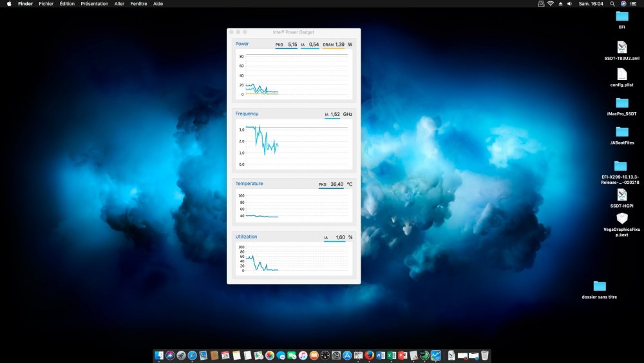Open Firefox icon in Dock

[370, 355]
